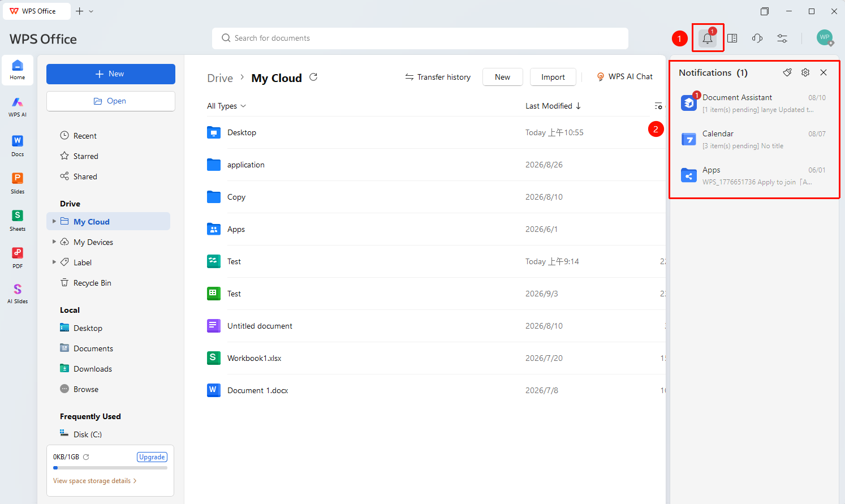Click the view options icon above file list
This screenshot has width=845, height=504.
pyautogui.click(x=658, y=106)
